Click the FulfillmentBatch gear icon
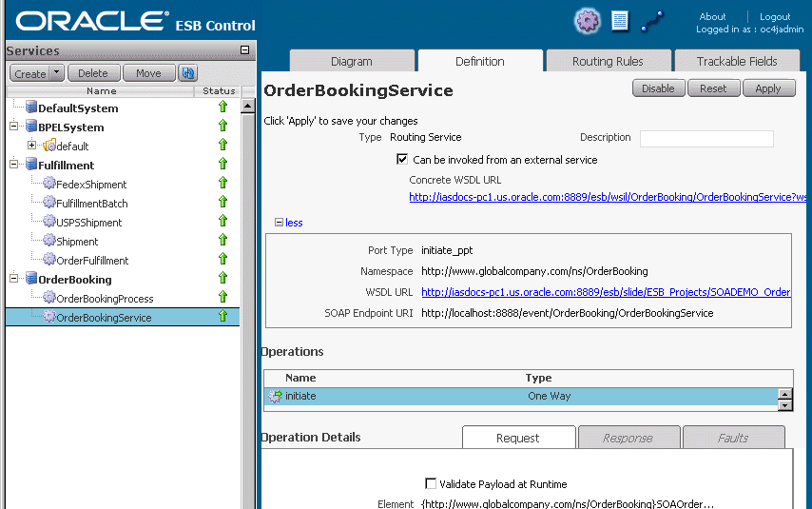Viewport: 812px width, 509px height. click(x=49, y=202)
